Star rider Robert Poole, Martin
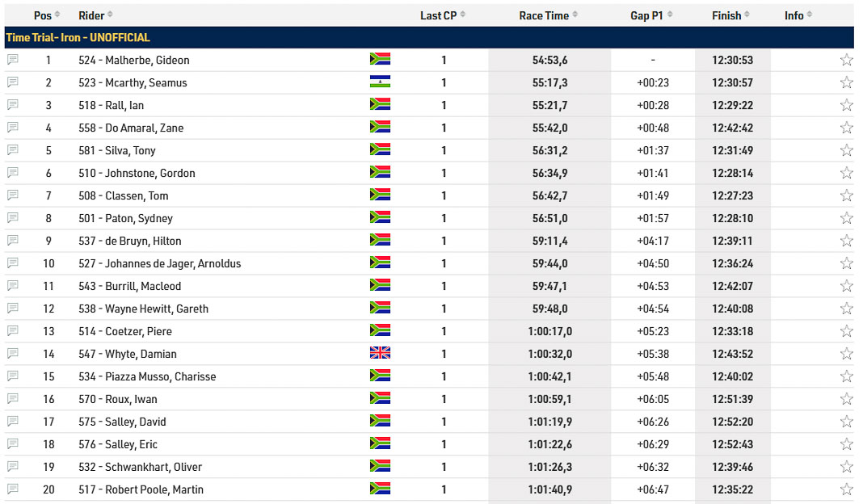This screenshot has height=504, width=863. pyautogui.click(x=846, y=489)
